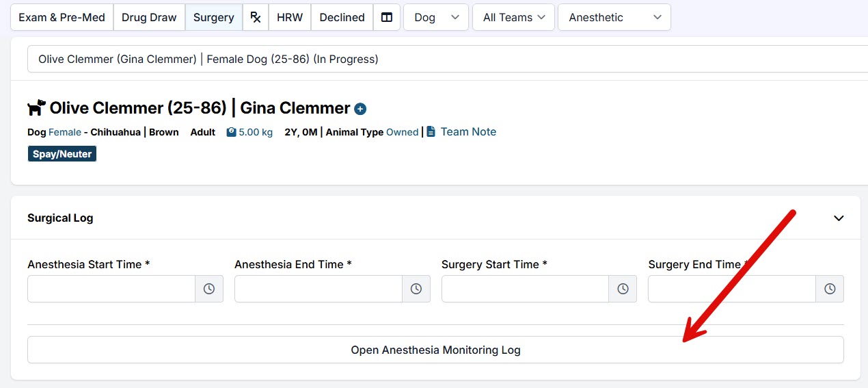The width and height of the screenshot is (868, 388).
Task: Click the plus icon beside Gina Clemmer
Action: coord(360,109)
